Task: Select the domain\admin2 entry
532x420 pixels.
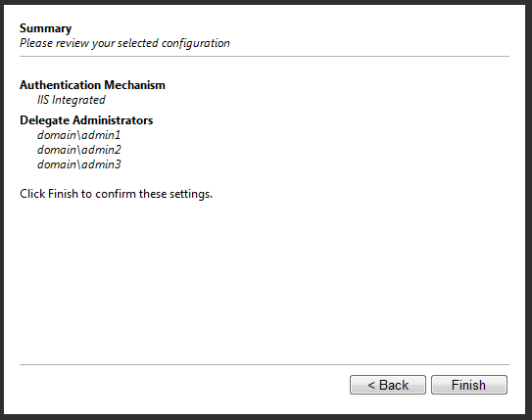Action: click(79, 150)
